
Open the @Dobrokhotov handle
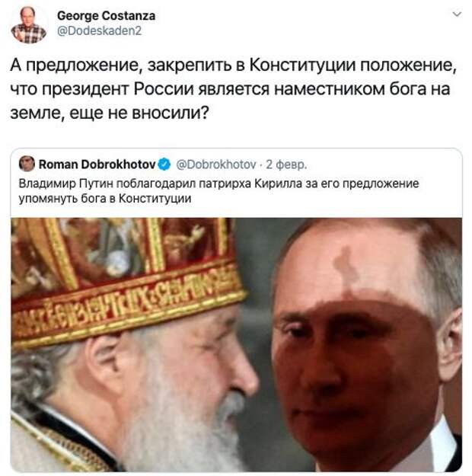(x=216, y=165)
